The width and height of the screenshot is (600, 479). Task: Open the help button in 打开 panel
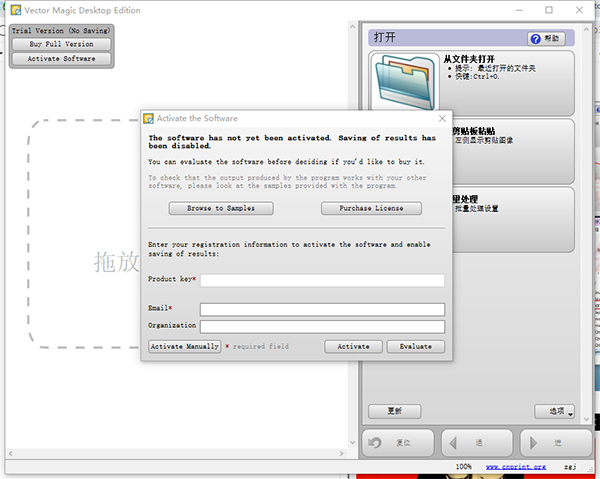[x=546, y=38]
